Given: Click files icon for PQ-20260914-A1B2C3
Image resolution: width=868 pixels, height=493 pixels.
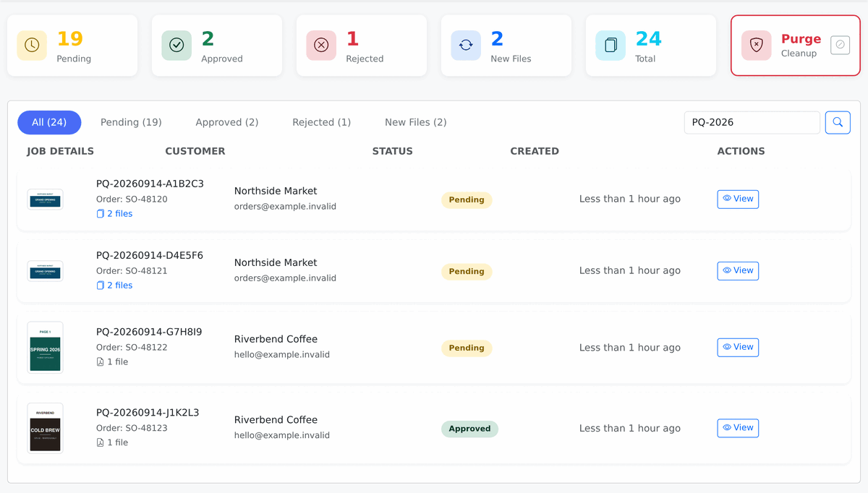Looking at the screenshot, I should [101, 214].
